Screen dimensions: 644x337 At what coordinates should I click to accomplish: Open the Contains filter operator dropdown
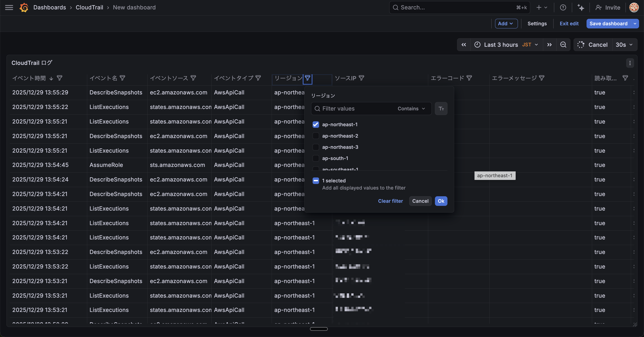[x=411, y=109]
